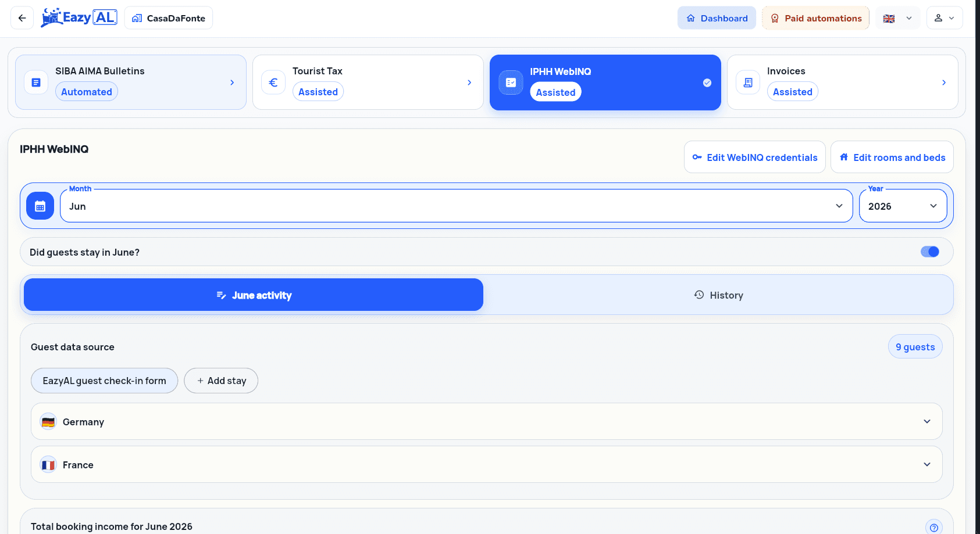Click the Add stay button
Screen dimensions: 980x534
(x=221, y=381)
